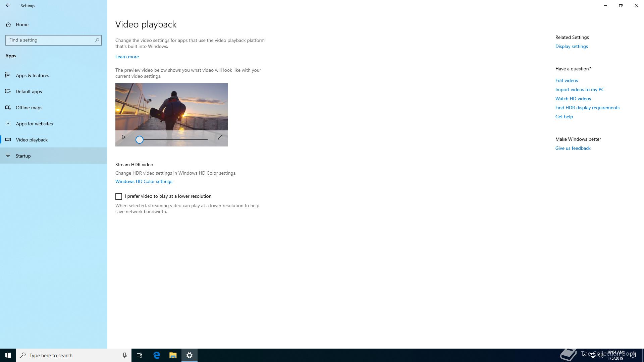Play the preview video
Screen dimensions: 644x362
coord(123,137)
